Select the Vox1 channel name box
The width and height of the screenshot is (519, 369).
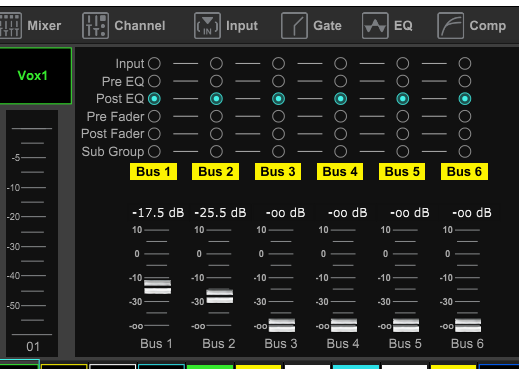35,76
